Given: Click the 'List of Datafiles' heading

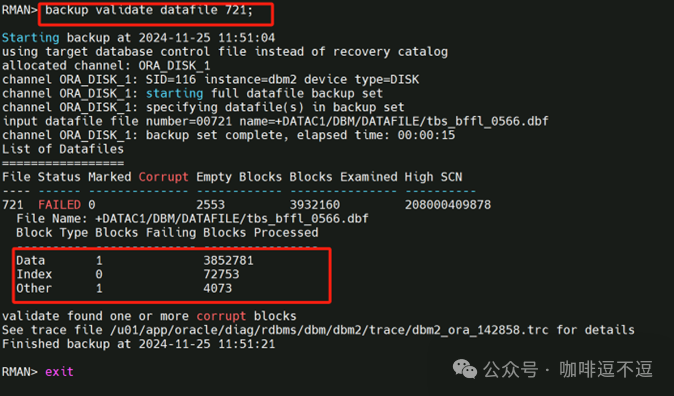Looking at the screenshot, I should [x=63, y=149].
